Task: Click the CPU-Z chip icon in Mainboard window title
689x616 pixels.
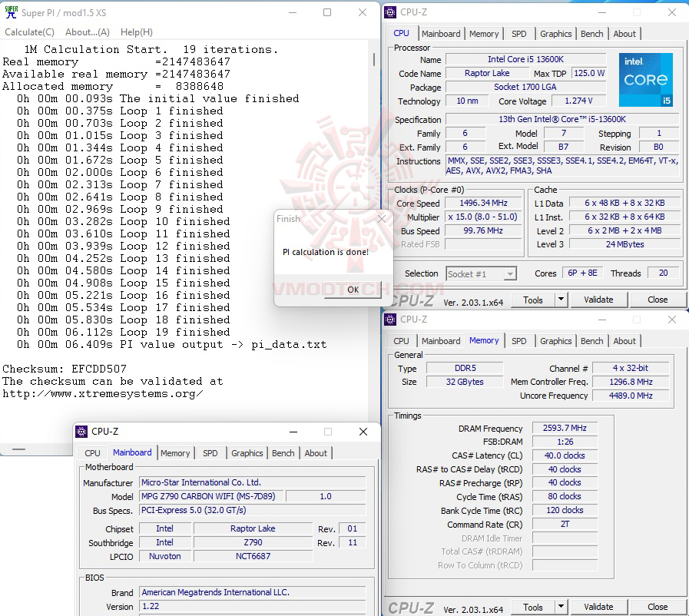Action: pyautogui.click(x=81, y=432)
